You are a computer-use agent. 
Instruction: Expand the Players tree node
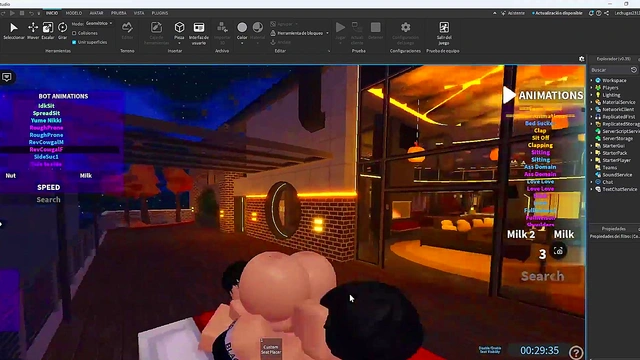pos(591,88)
